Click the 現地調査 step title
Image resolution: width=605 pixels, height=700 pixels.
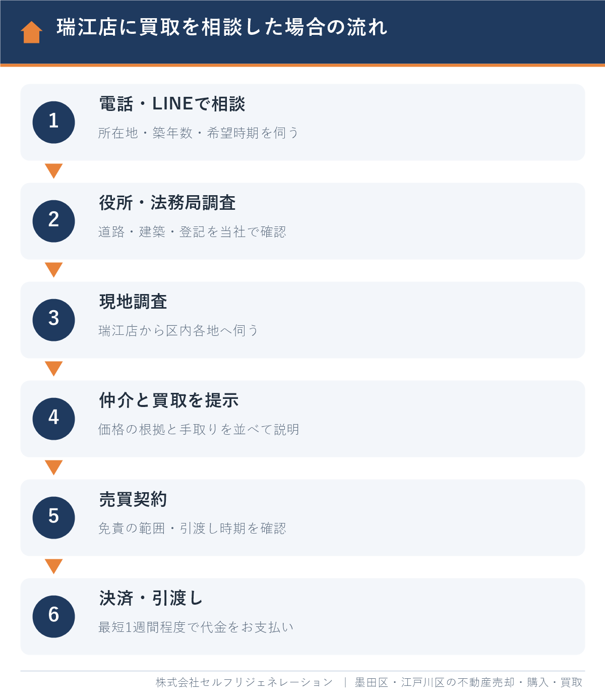pyautogui.click(x=133, y=302)
